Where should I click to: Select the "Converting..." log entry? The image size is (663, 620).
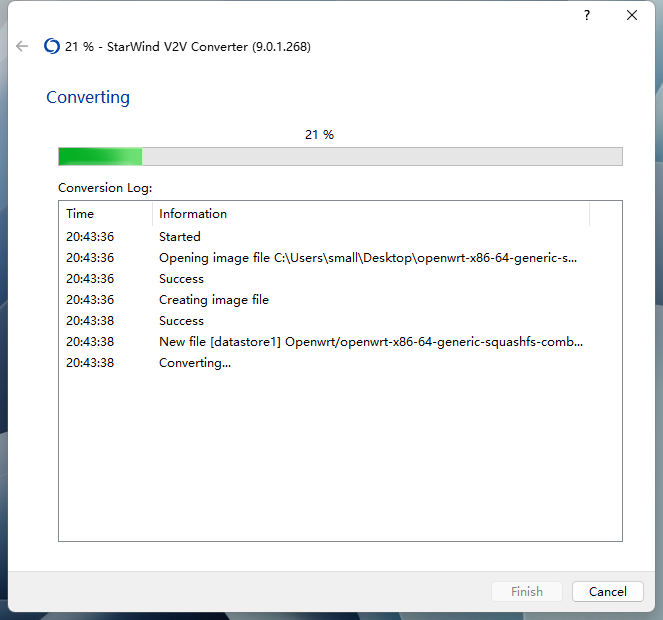195,363
